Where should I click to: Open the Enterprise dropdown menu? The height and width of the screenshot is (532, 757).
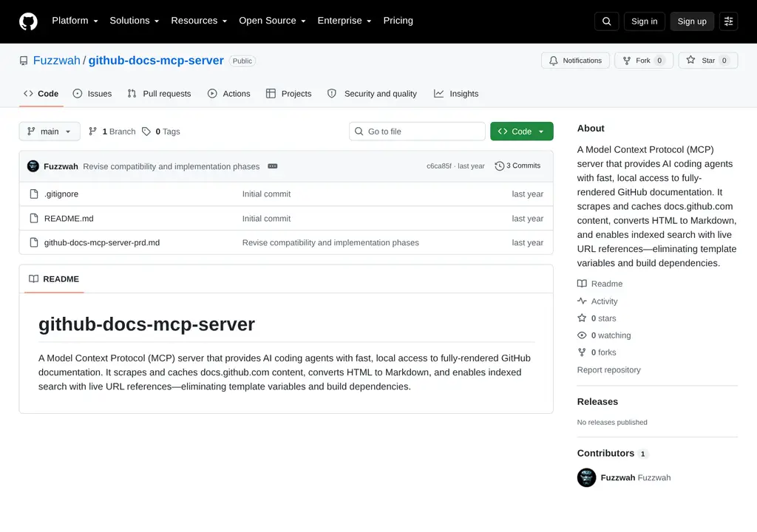click(x=344, y=21)
